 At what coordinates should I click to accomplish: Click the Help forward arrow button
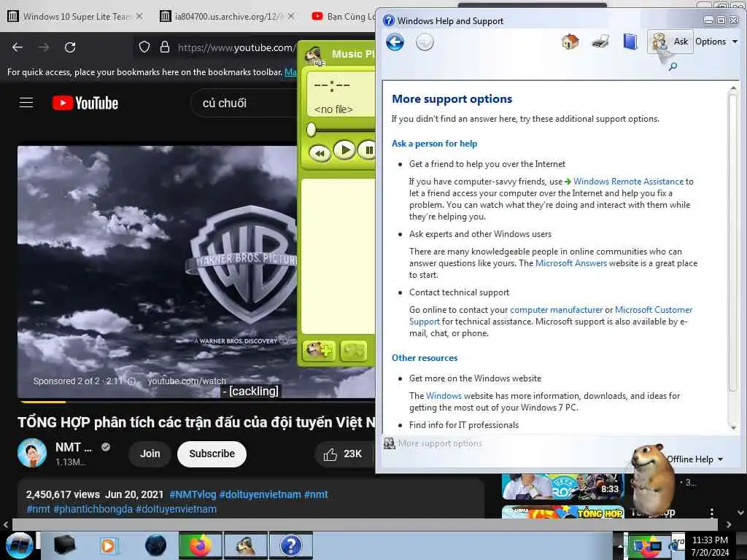pos(425,42)
